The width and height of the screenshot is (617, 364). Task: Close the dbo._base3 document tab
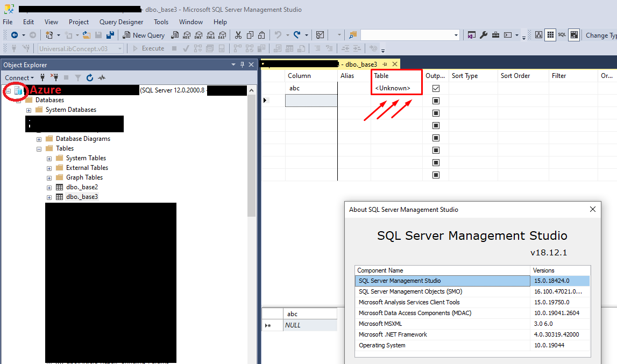[395, 64]
